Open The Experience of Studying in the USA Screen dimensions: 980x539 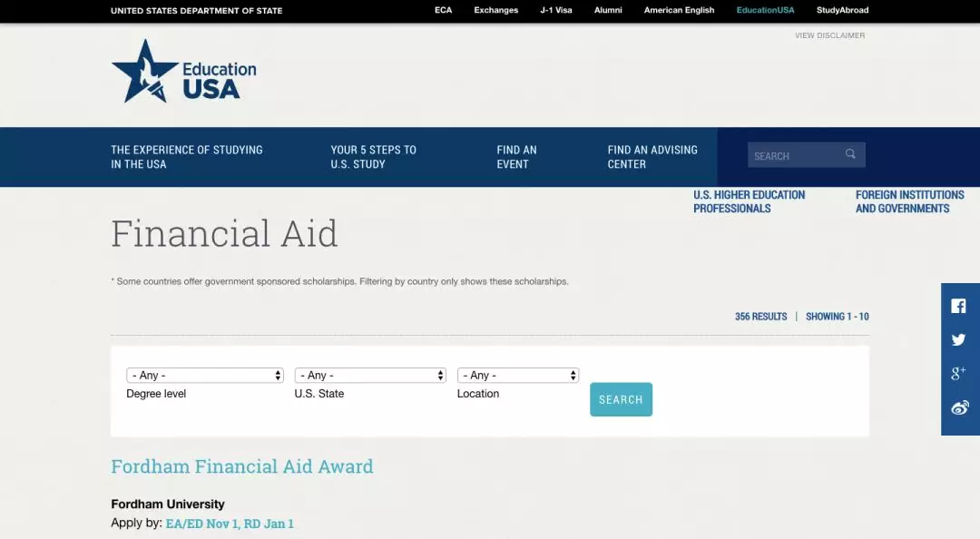[187, 157]
